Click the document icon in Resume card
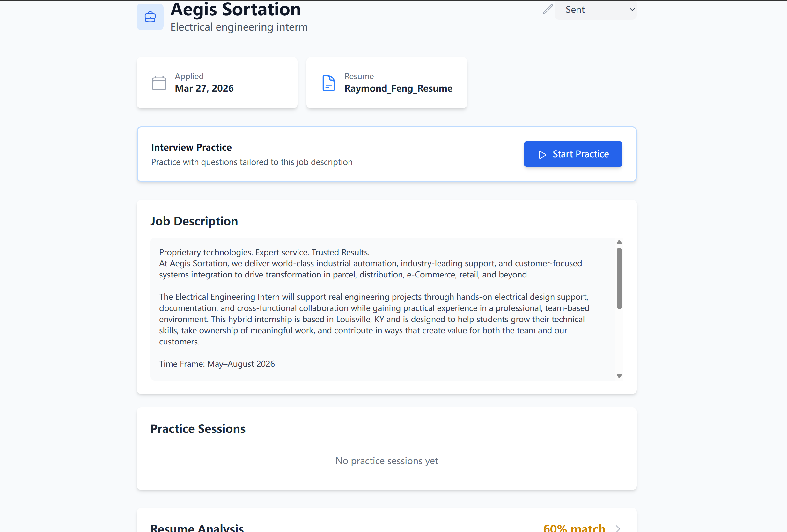This screenshot has height=532, width=787. pyautogui.click(x=328, y=83)
